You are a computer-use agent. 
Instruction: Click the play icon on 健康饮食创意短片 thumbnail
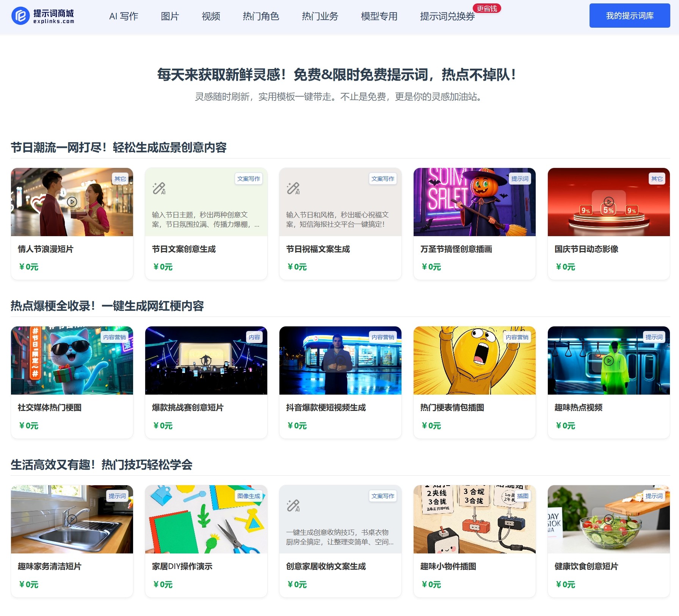coord(608,519)
